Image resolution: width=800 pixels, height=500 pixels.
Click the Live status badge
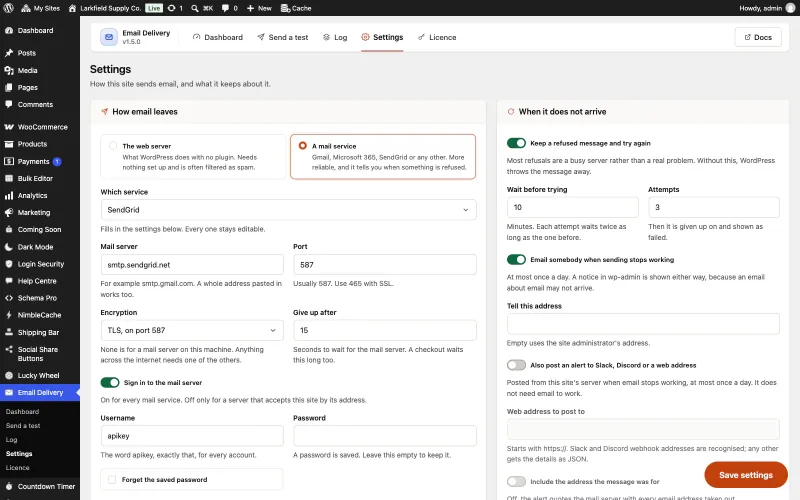click(154, 8)
